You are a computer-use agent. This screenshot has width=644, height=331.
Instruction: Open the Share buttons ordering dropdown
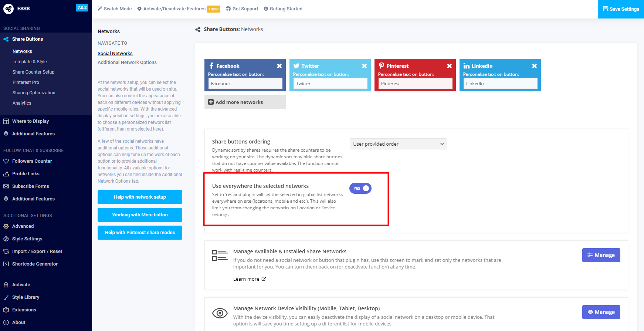point(398,144)
